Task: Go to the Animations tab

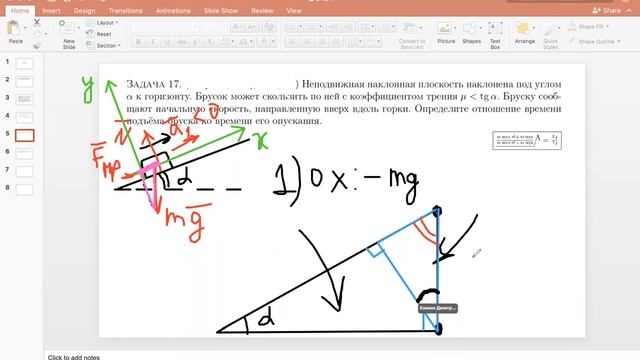Action: click(x=173, y=11)
